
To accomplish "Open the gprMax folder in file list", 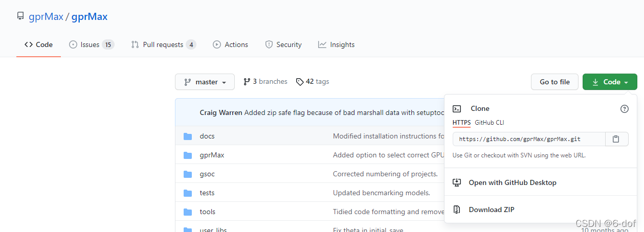I will [x=212, y=155].
